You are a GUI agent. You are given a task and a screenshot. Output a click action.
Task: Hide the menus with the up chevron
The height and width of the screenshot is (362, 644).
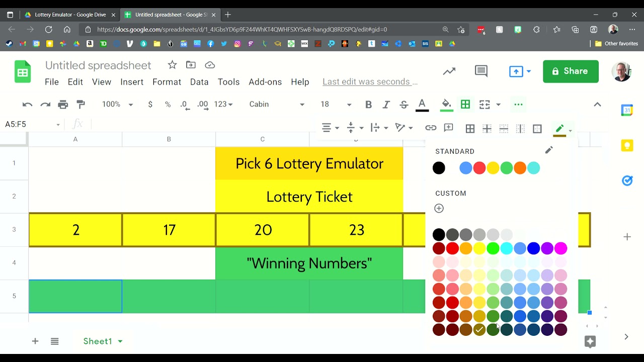[x=597, y=105]
